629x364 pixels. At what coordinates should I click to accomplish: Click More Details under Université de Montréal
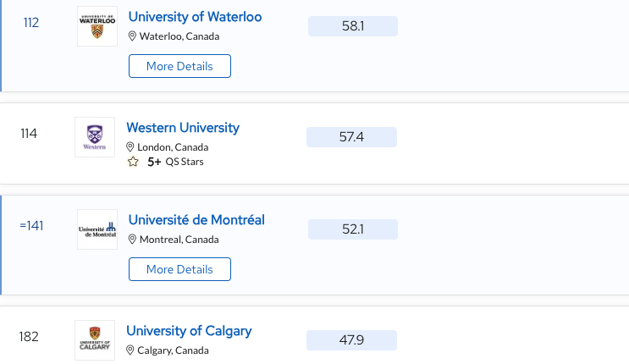coord(179,269)
